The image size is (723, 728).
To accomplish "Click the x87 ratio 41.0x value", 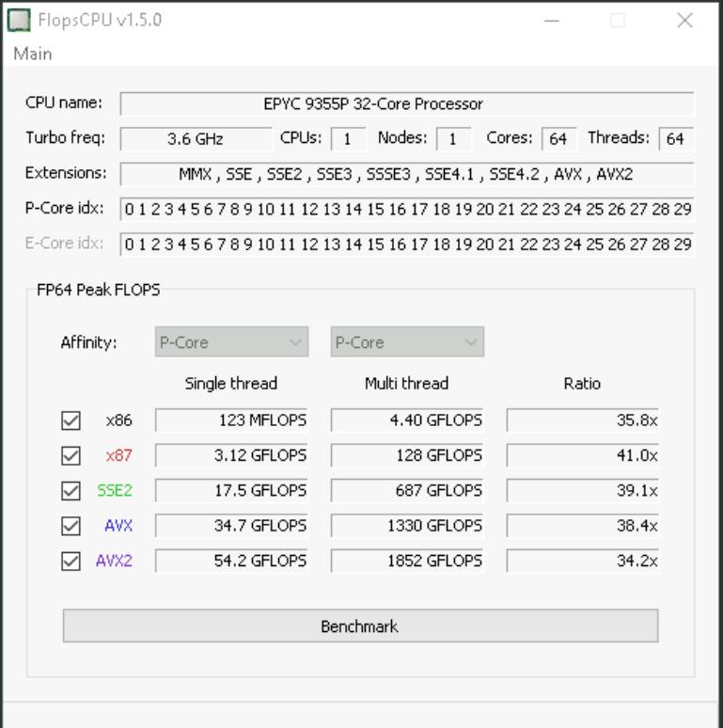I will [x=583, y=455].
